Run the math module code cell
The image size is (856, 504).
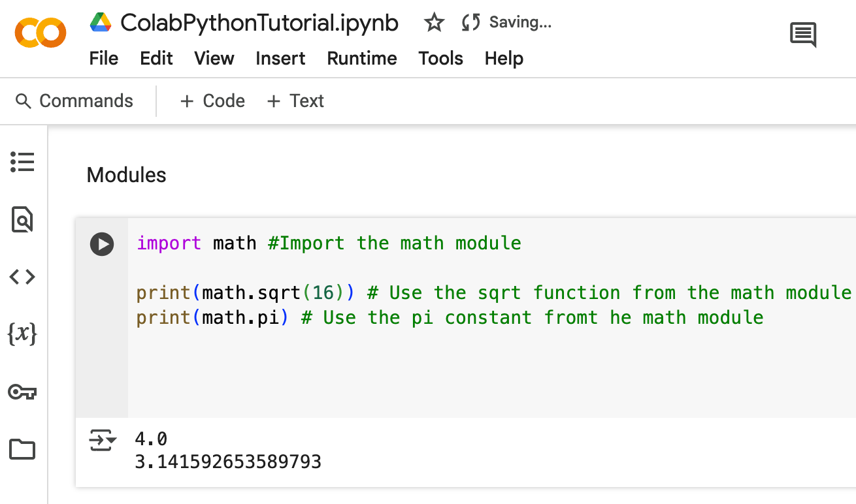[x=102, y=244]
